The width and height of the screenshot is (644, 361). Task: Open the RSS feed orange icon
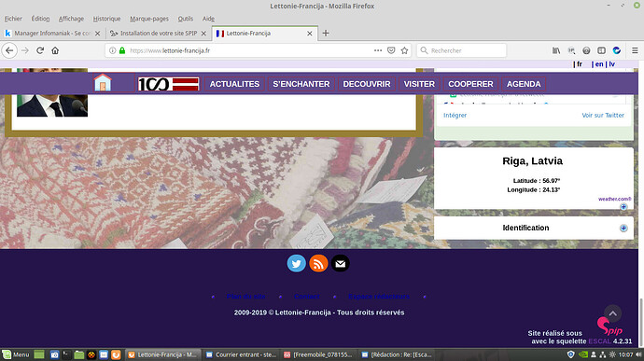coord(318,263)
